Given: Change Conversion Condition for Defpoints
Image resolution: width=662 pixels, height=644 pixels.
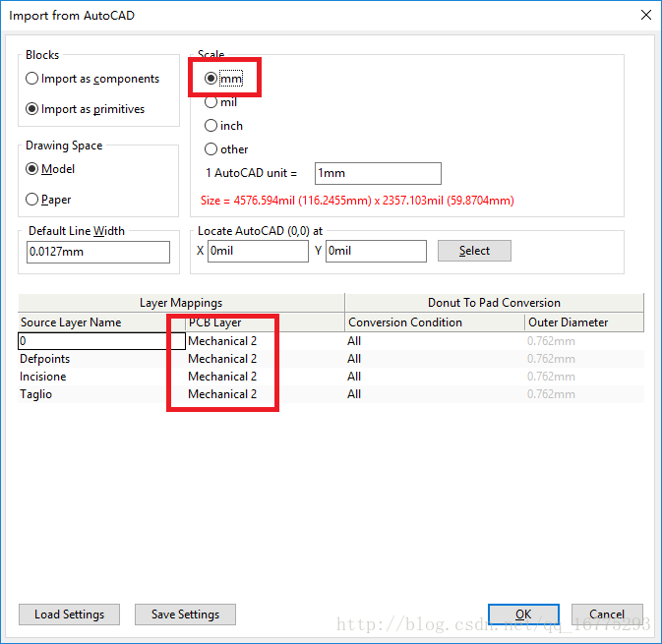Looking at the screenshot, I should 435,359.
